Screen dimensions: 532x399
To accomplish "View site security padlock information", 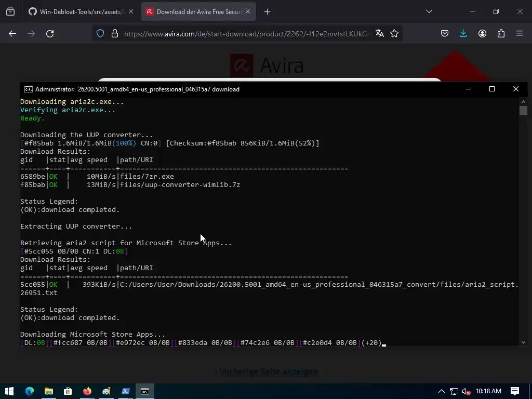I will 115,34.
